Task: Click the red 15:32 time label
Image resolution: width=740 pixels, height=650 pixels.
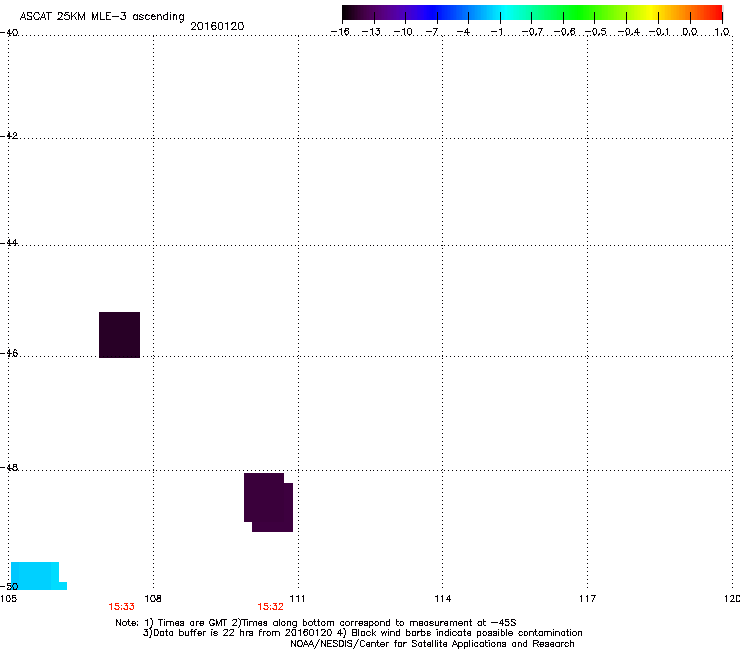Action: [x=270, y=607]
